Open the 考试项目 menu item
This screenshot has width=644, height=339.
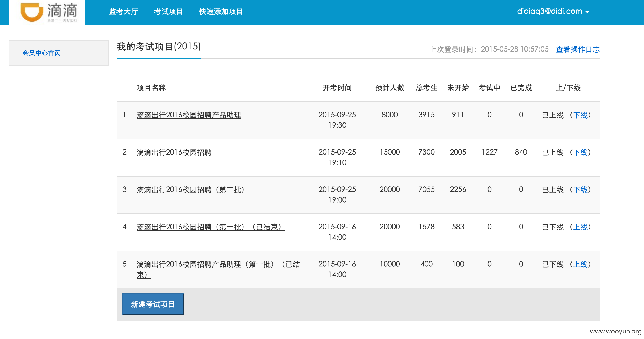click(x=168, y=12)
